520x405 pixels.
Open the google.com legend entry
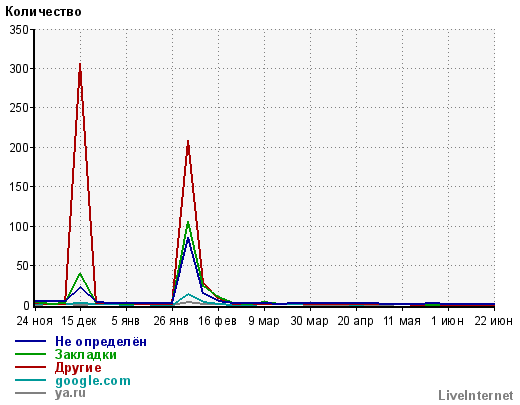pos(93,381)
